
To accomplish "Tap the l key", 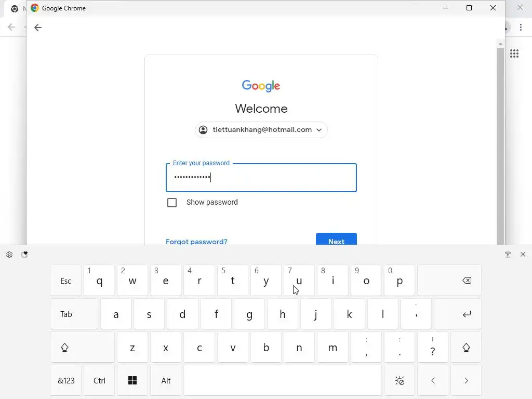I will click(382, 314).
